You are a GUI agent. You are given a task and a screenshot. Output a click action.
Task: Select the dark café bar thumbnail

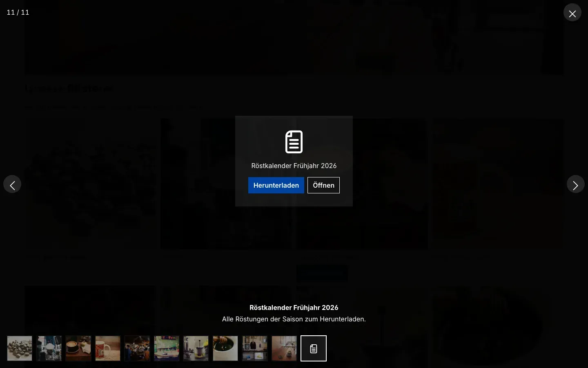(137, 348)
